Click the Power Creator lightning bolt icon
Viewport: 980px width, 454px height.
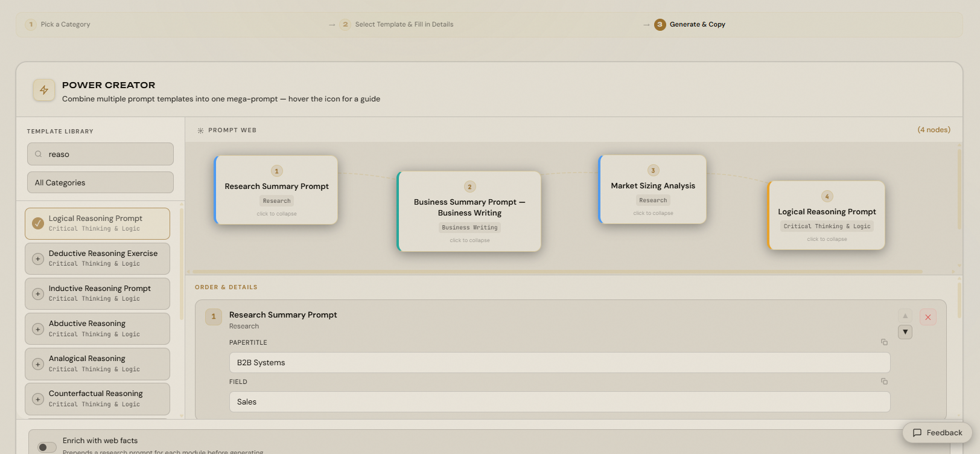coord(44,90)
